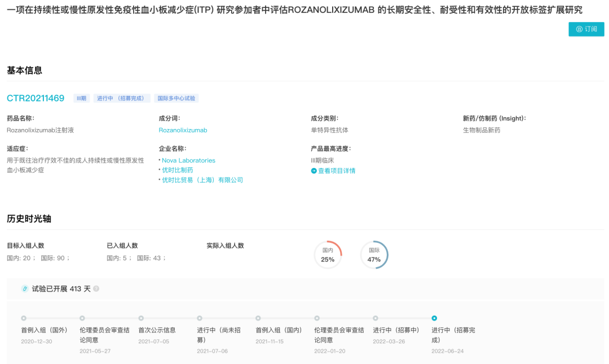Click the 进行中（招募完成） status tag
This screenshot has width=609, height=364.
[122, 98]
